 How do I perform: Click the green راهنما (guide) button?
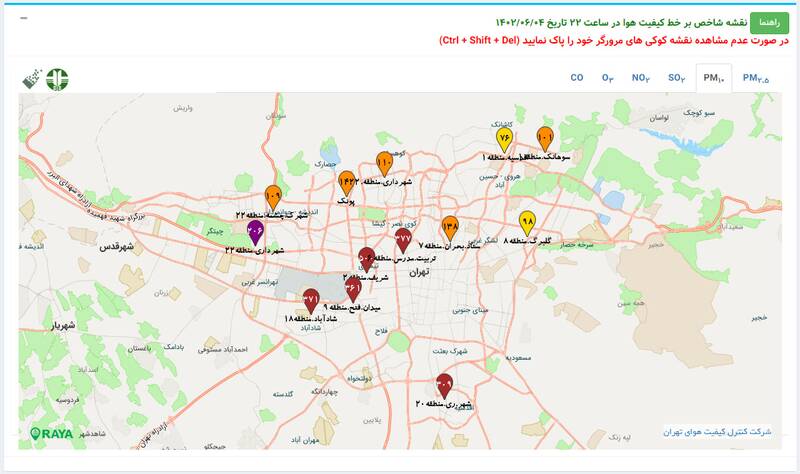(x=768, y=22)
